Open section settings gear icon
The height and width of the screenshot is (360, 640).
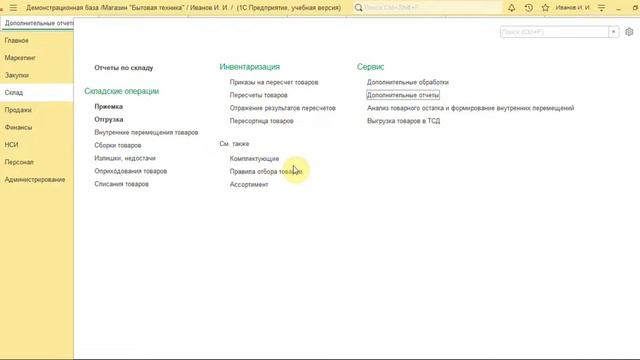(x=629, y=32)
